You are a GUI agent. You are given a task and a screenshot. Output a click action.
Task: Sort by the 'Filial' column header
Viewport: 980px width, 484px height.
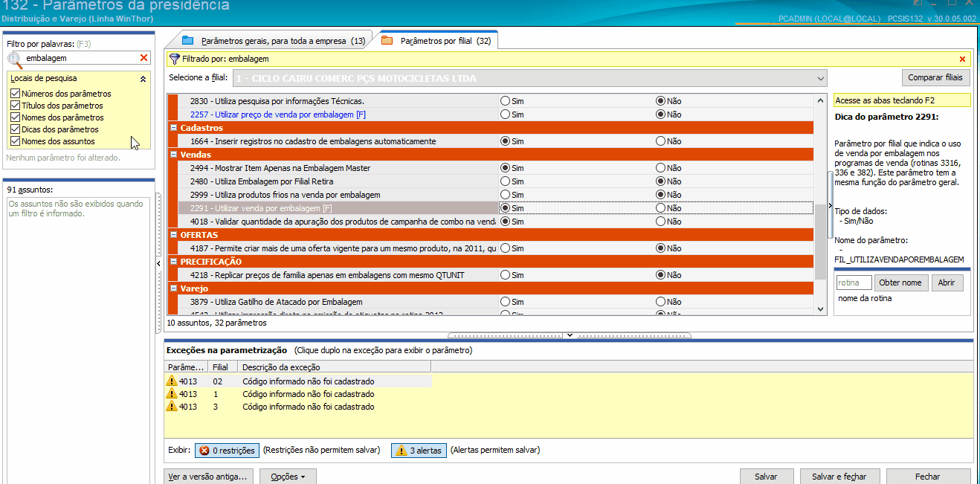click(x=222, y=367)
